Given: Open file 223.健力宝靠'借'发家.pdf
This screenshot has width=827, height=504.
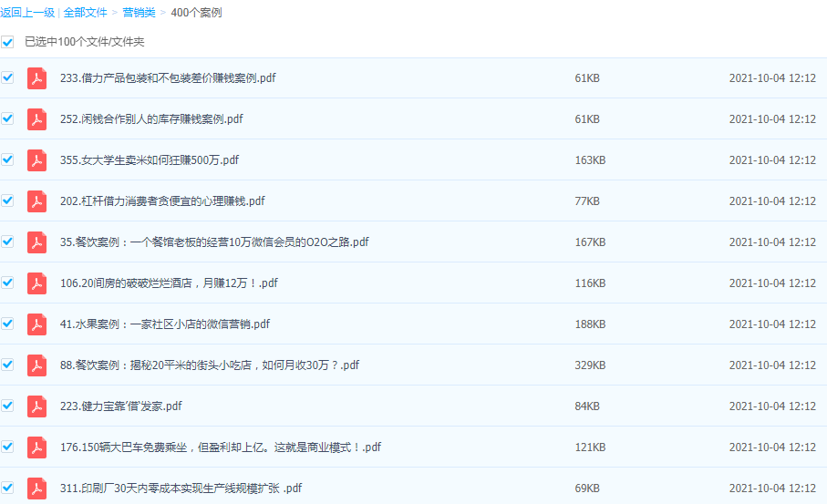Looking at the screenshot, I should click(x=120, y=406).
